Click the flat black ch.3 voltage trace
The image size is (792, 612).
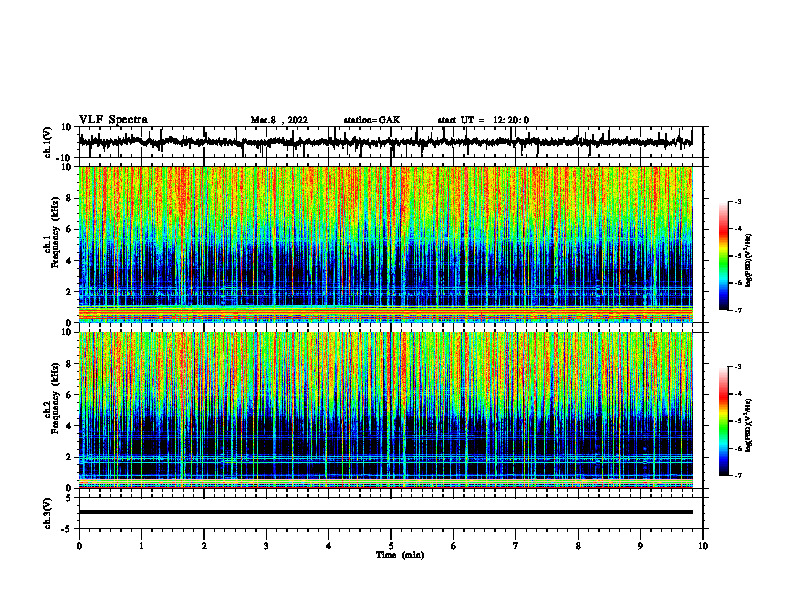tap(385, 512)
